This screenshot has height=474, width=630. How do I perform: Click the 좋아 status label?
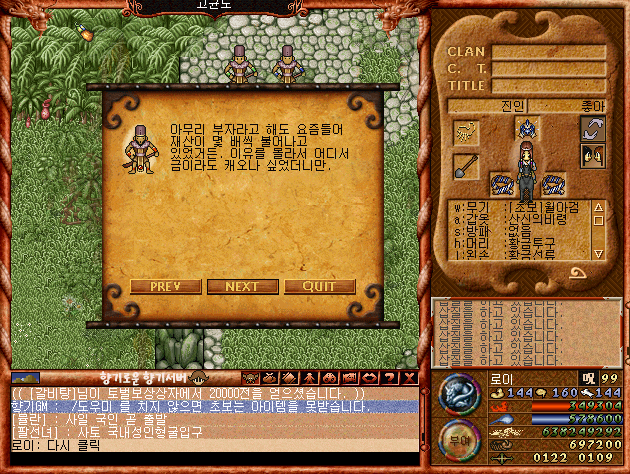[593, 106]
